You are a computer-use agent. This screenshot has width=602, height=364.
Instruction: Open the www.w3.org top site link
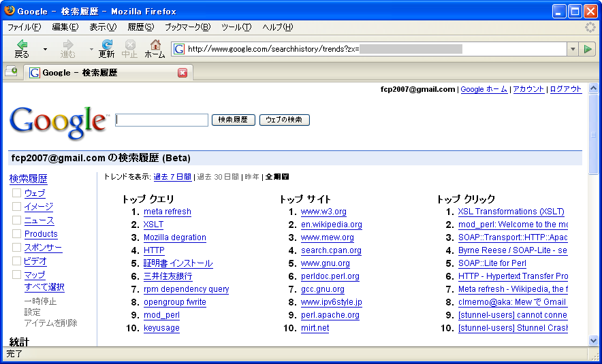(323, 212)
